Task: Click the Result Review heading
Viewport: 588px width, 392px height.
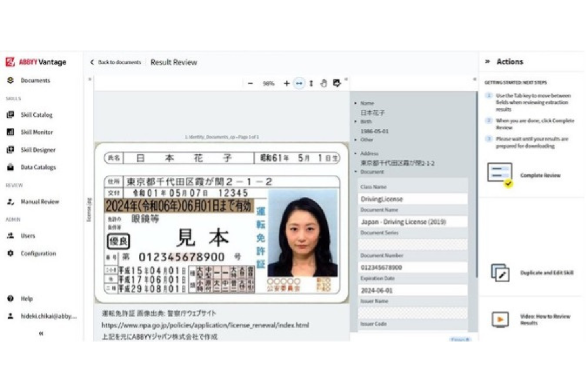Action: point(174,62)
